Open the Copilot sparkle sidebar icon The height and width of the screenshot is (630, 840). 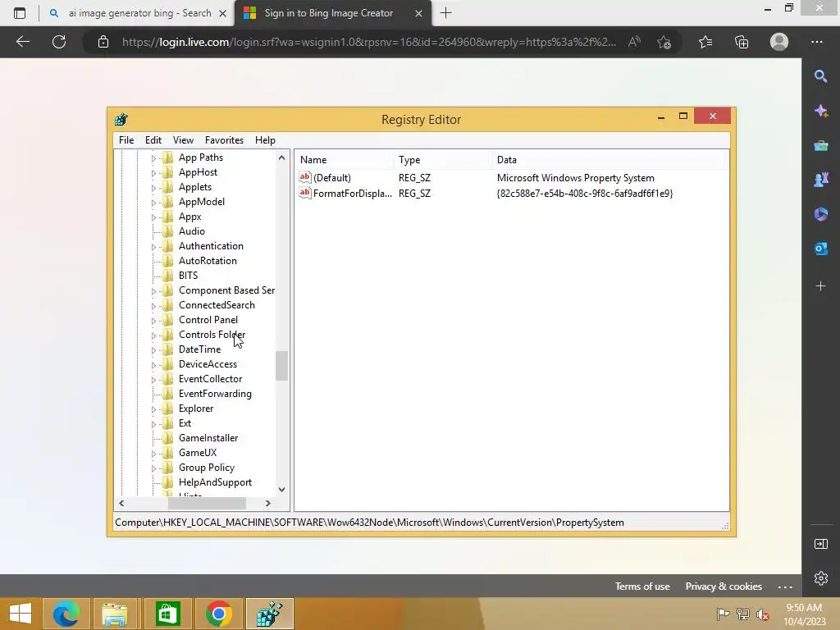click(x=820, y=111)
